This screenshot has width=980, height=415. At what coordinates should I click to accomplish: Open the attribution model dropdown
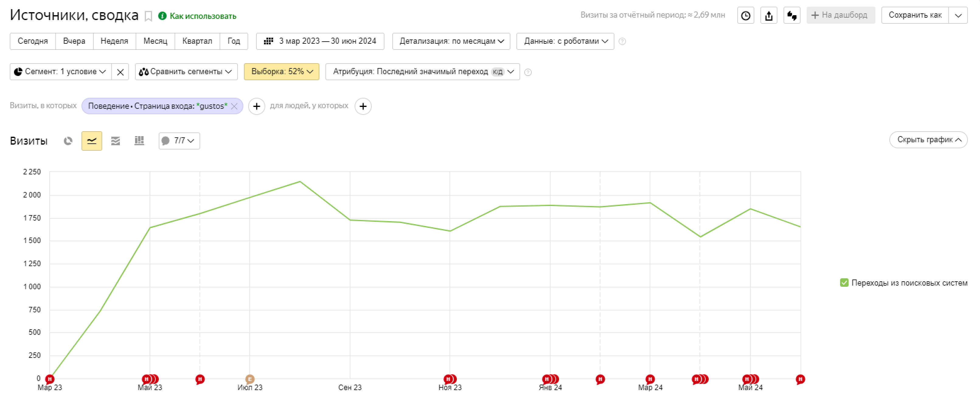coord(422,72)
